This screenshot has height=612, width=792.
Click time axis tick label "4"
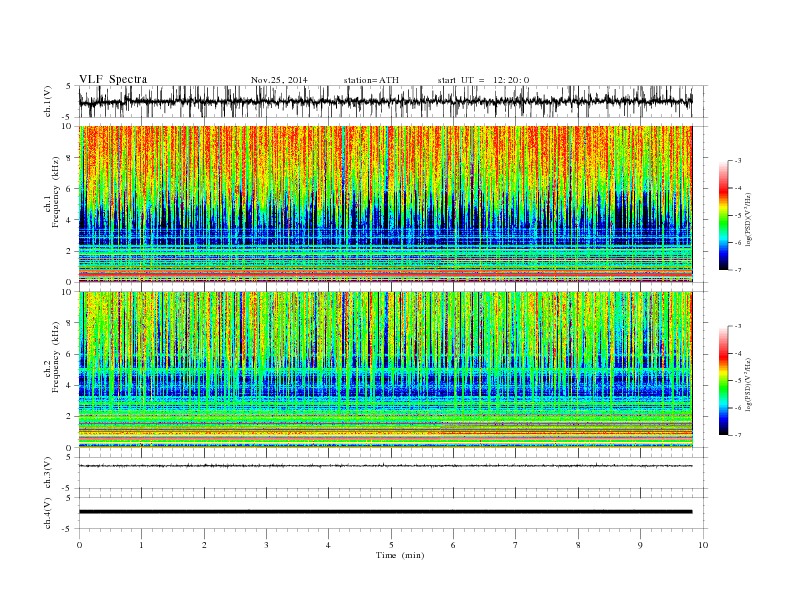[x=328, y=545]
